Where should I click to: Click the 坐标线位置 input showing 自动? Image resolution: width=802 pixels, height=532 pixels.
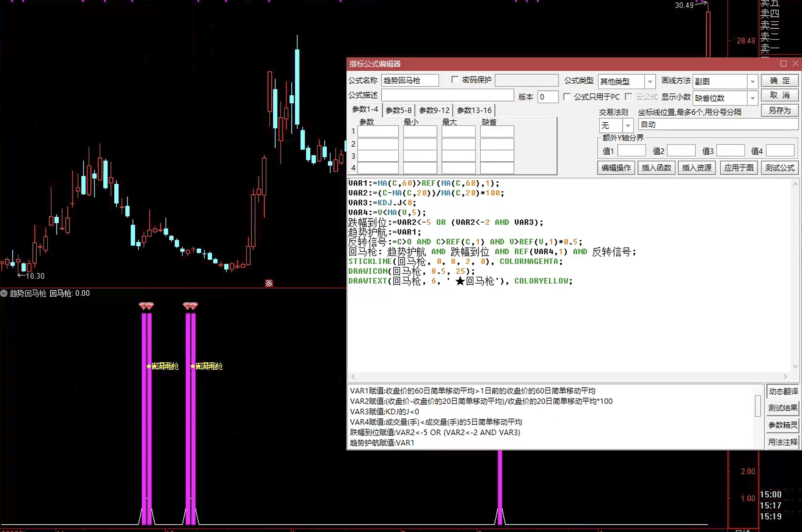[x=718, y=124]
